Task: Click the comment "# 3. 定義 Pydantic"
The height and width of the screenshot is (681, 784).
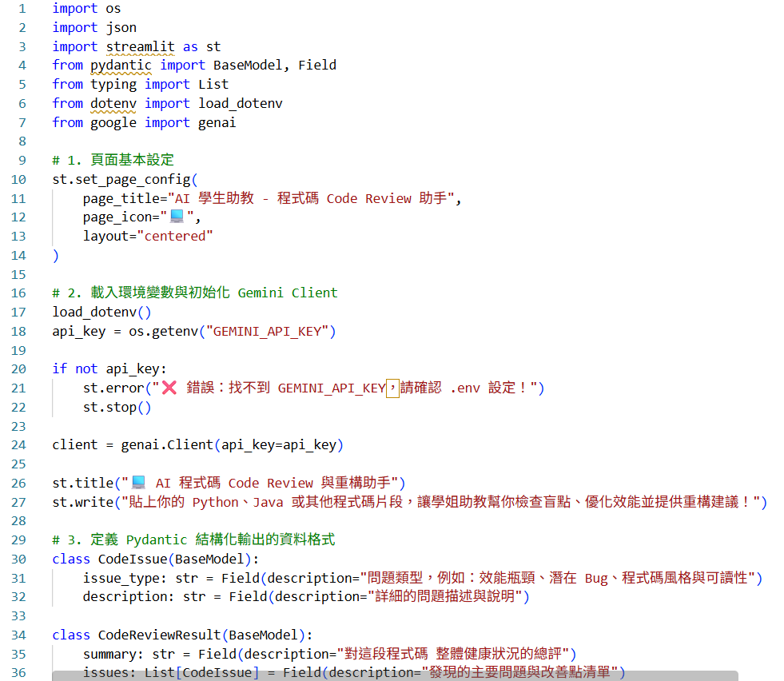Action: [194, 540]
